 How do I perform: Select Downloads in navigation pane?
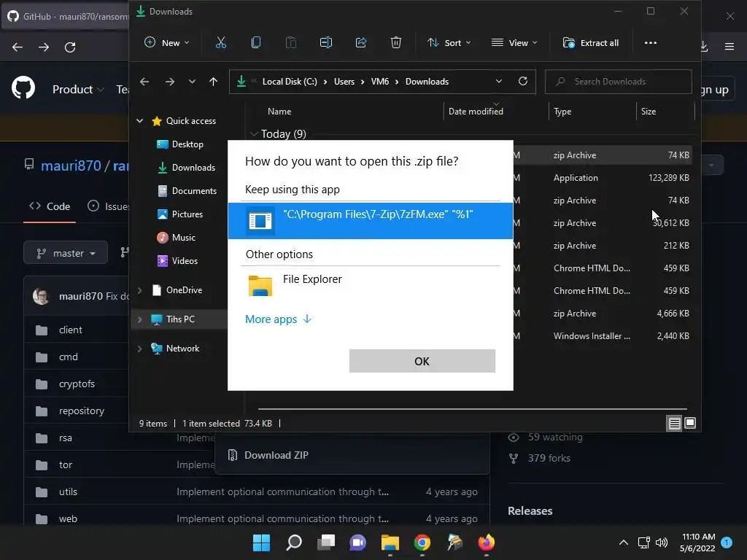(x=193, y=168)
